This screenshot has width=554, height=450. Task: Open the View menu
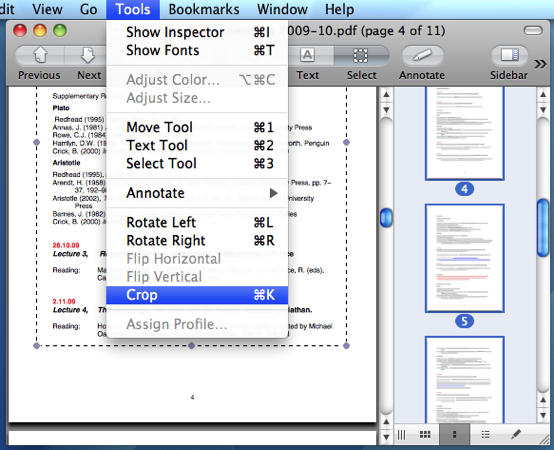tap(47, 9)
